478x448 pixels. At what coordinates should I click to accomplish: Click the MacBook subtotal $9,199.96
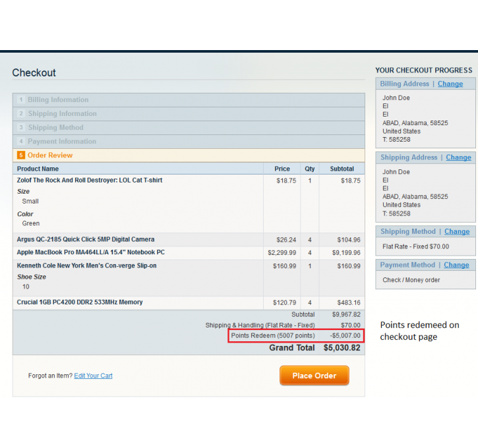(x=346, y=253)
